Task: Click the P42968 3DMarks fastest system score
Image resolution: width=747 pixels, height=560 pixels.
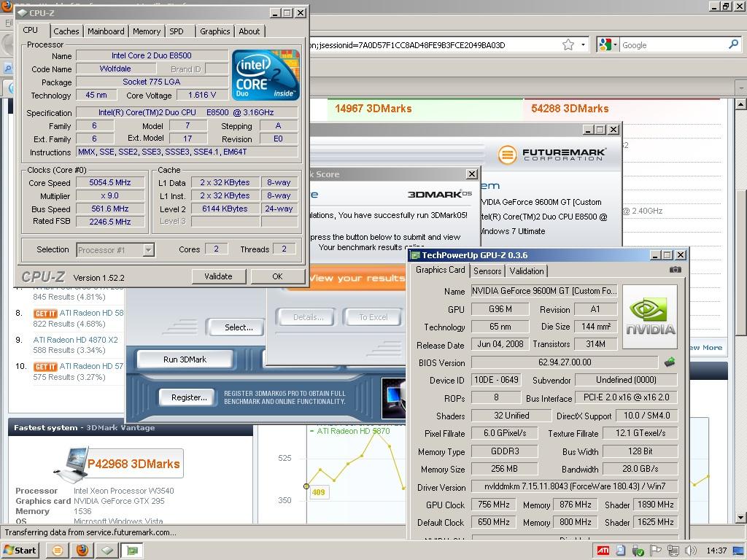Action: coord(133,464)
